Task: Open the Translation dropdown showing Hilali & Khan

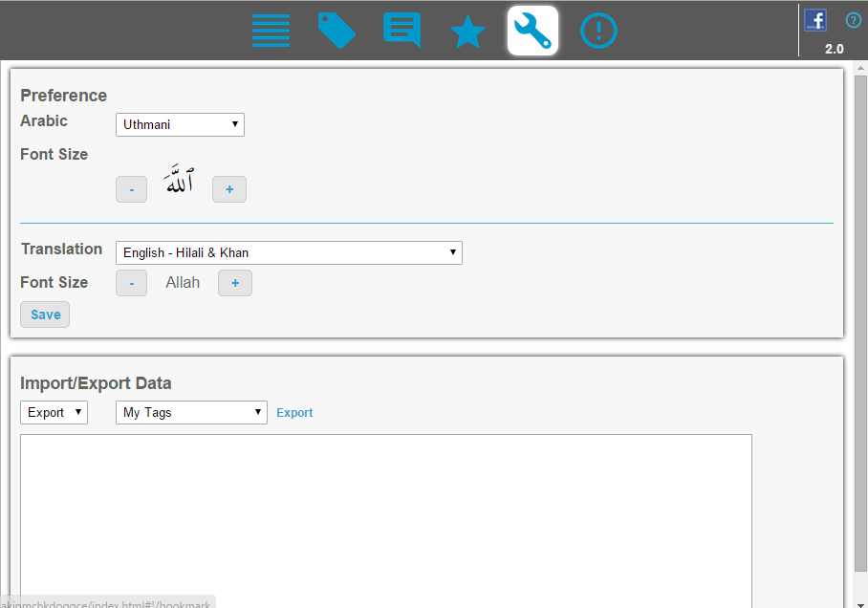Action: pyautogui.click(x=289, y=252)
